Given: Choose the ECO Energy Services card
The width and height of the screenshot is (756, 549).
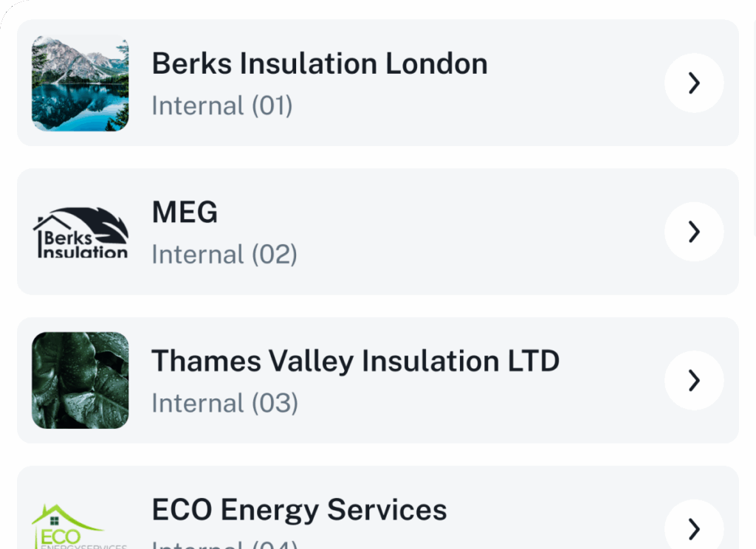Looking at the screenshot, I should (378, 508).
